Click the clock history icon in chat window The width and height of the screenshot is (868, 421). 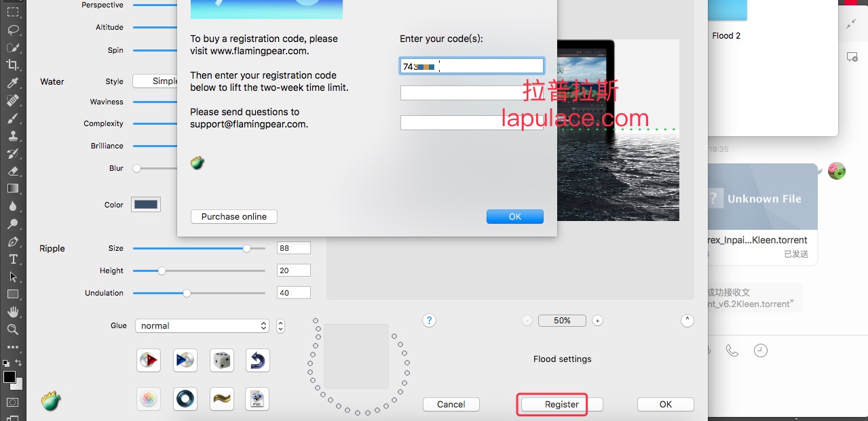[x=761, y=350]
